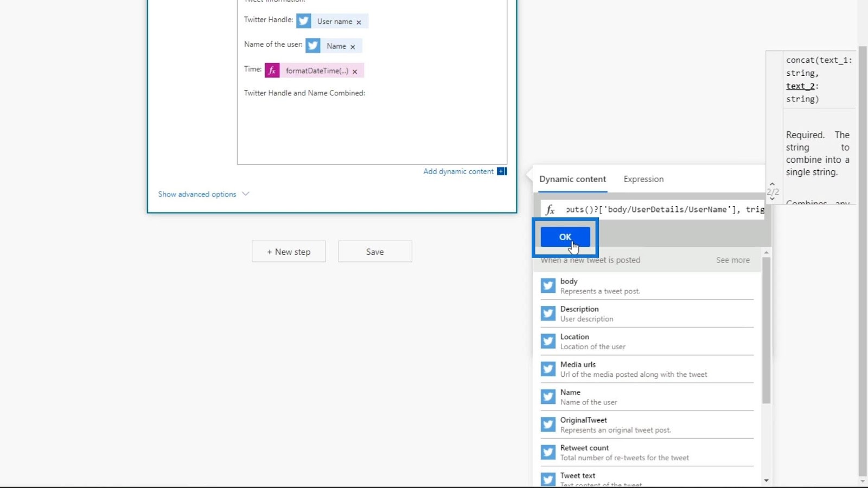
Task: Select the body Twitter icon
Action: tap(548, 286)
